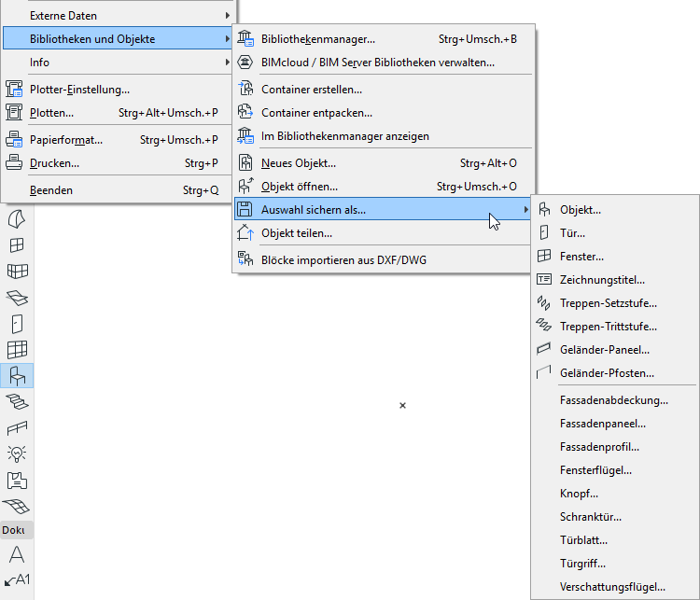Screen dimensions: 700x600
Task: Click the Zeichnungstitel icon in submenu
Action: [x=544, y=279]
